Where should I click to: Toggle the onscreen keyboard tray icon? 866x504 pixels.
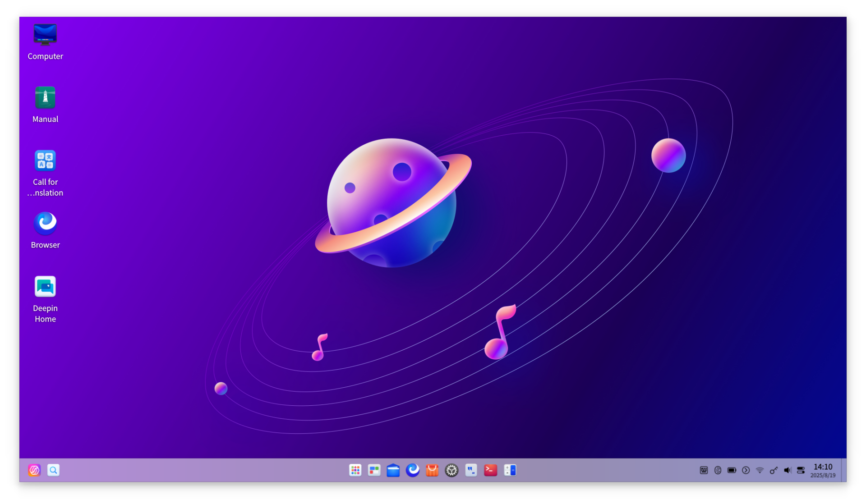[x=704, y=470]
